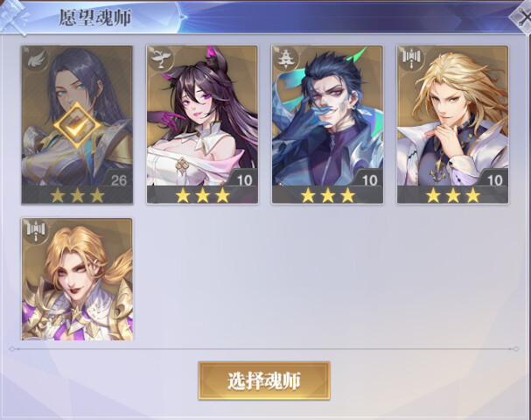Image resolution: width=531 pixels, height=420 pixels.
Task: Select the blue-haired man with green horns
Action: tap(327, 124)
